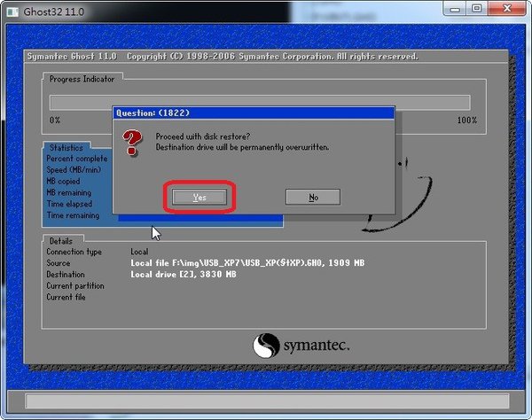Click the Source label in Details
The image size is (532, 420).
[x=59, y=262]
